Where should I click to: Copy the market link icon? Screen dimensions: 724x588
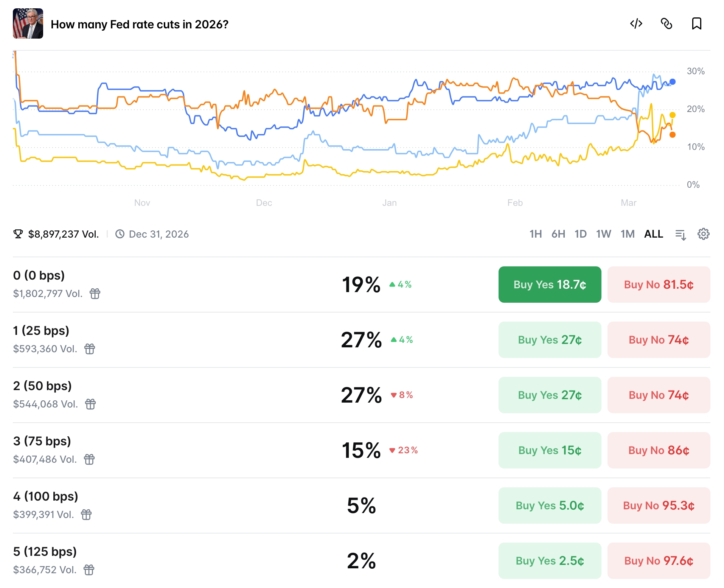click(666, 24)
